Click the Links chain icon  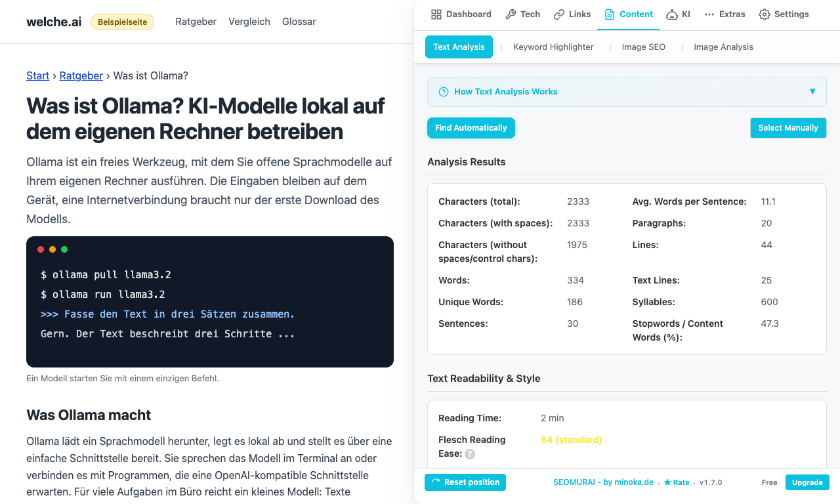point(559,14)
